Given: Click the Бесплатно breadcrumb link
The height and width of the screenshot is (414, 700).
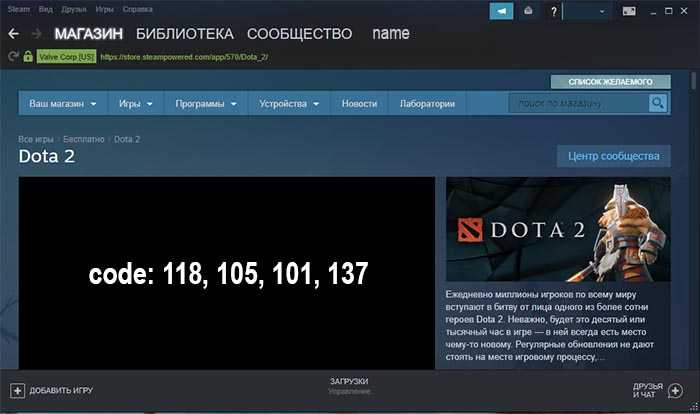Looking at the screenshot, I should click(x=83, y=139).
